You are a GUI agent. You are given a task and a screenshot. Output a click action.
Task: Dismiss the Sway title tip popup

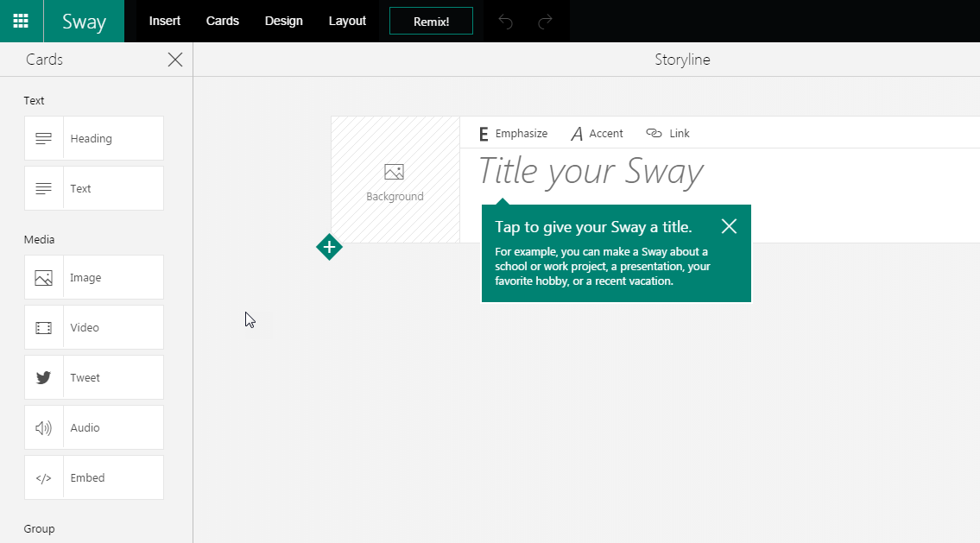(x=729, y=226)
